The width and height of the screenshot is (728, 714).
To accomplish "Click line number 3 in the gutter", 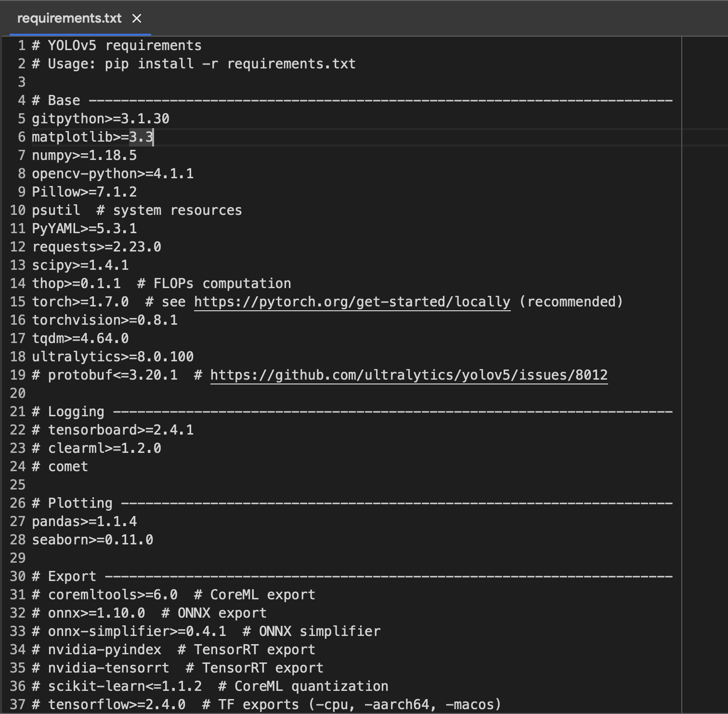I will coord(22,82).
